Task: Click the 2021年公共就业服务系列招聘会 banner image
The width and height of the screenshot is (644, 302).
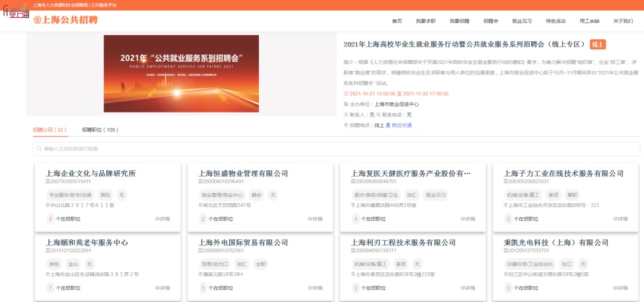Action: pyautogui.click(x=181, y=73)
